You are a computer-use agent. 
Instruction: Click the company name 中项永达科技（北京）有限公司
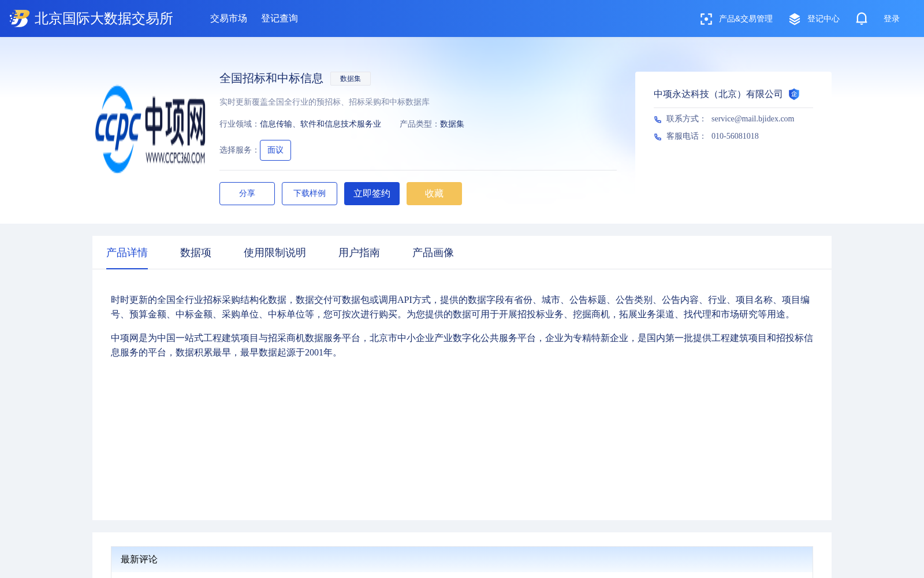(718, 94)
